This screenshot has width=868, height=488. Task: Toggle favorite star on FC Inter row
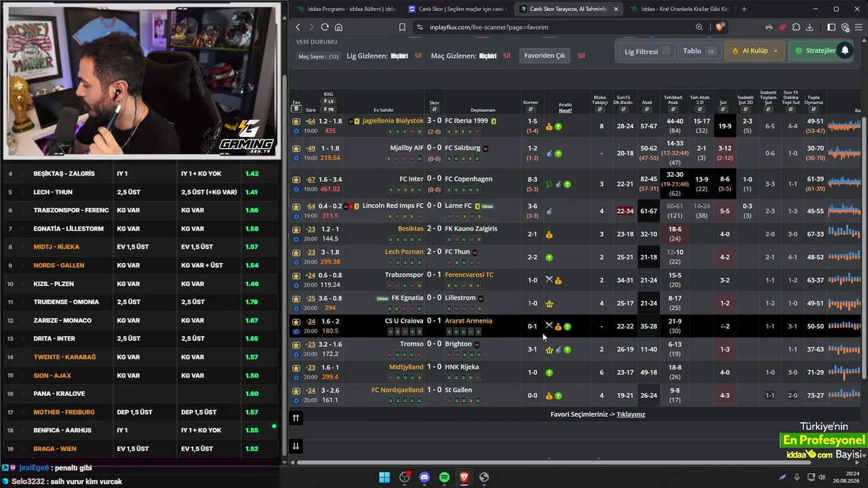tap(296, 180)
